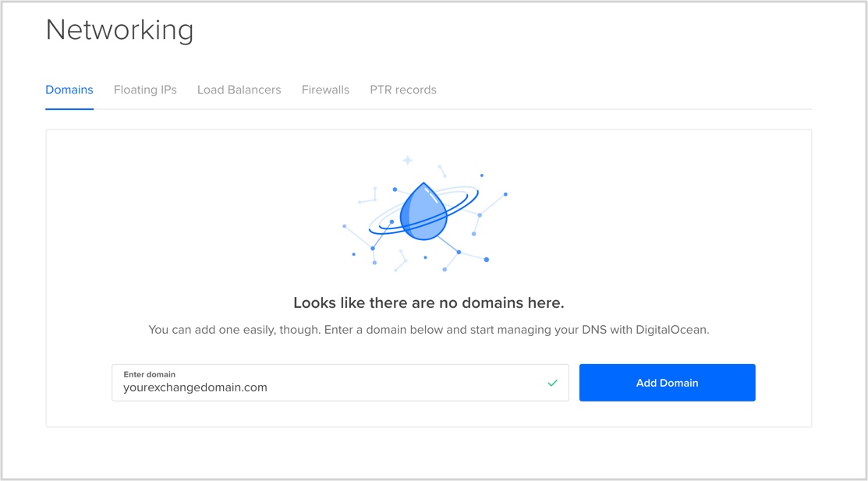This screenshot has width=868, height=481.
Task: Open the Load Balancers tab
Action: pyautogui.click(x=239, y=90)
